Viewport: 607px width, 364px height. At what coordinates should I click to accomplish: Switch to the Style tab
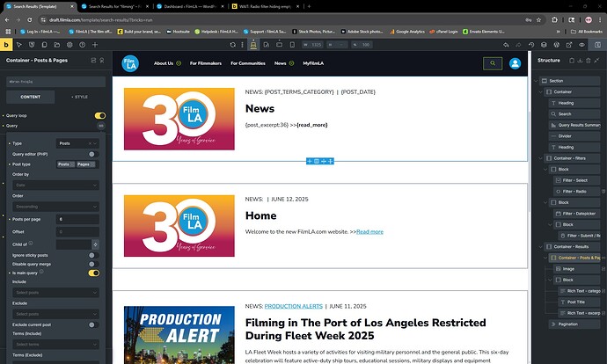pos(79,97)
